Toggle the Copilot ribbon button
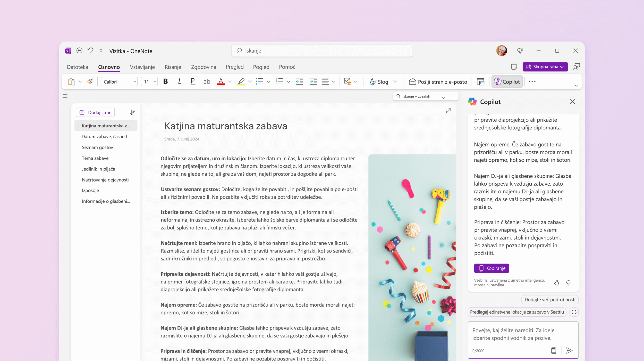 pyautogui.click(x=507, y=82)
